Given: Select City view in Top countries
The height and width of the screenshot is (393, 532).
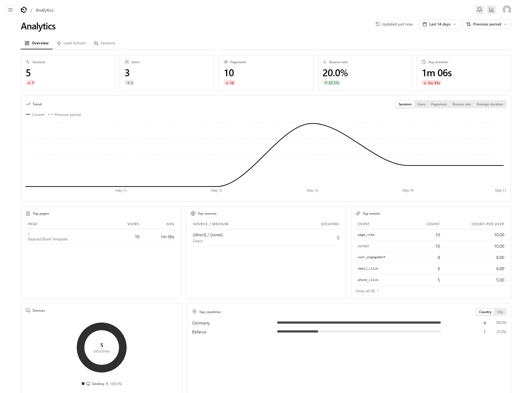Looking at the screenshot, I should [500, 312].
